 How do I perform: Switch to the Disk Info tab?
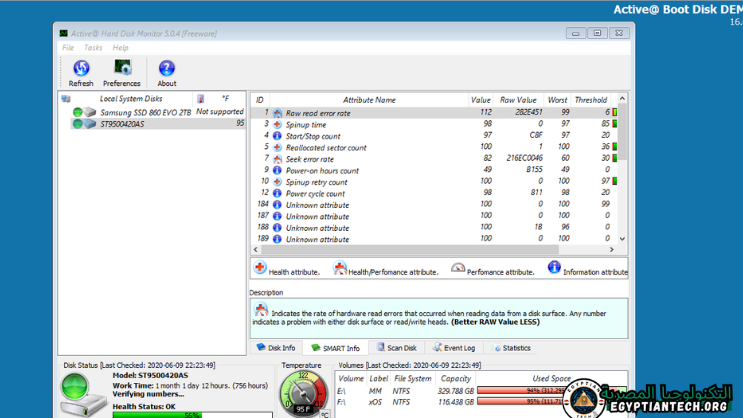(x=276, y=348)
